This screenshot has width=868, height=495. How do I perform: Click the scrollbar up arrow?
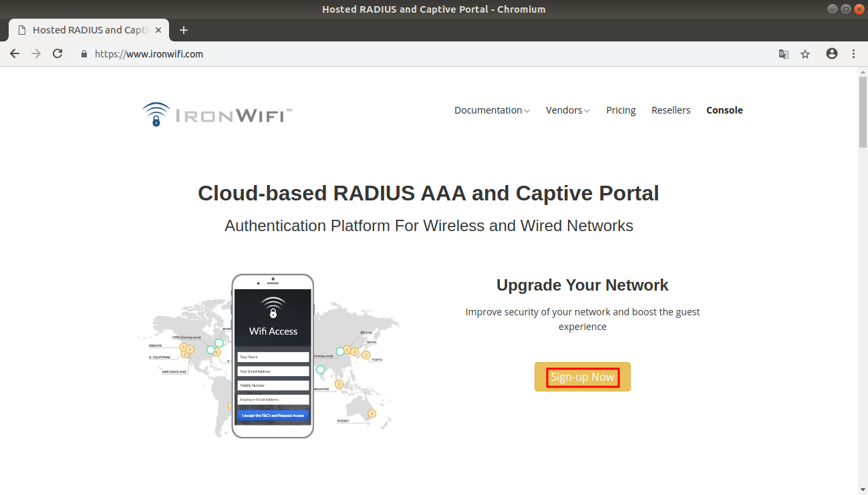(x=863, y=71)
